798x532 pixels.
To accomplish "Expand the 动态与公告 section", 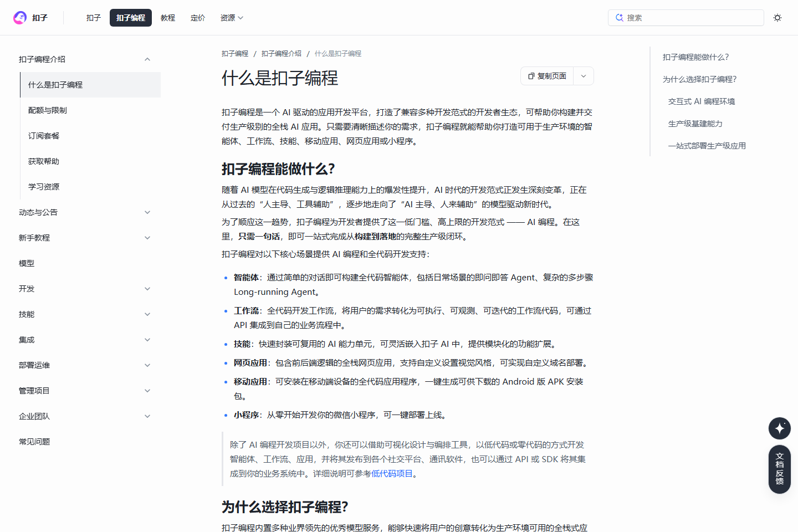I will click(x=147, y=212).
